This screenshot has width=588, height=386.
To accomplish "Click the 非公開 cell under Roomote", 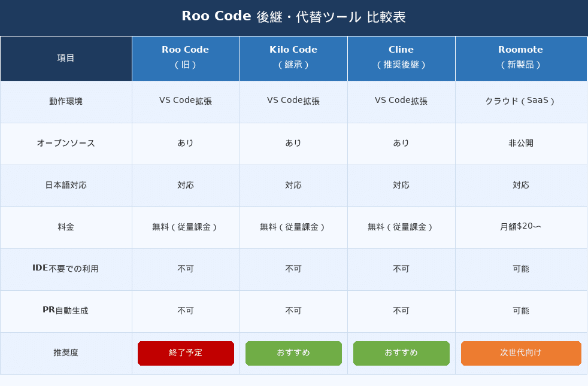I will 521,143.
